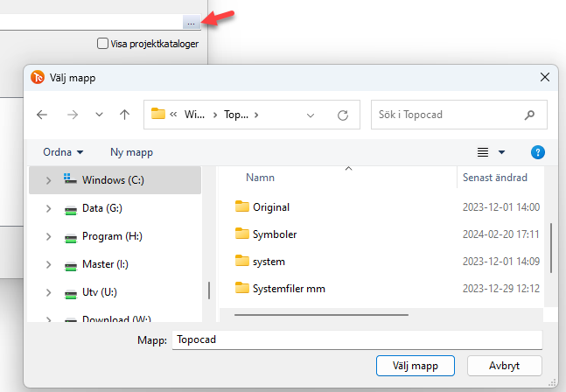Image resolution: width=566 pixels, height=392 pixels.
Task: Open the blue help icon
Action: pos(538,152)
